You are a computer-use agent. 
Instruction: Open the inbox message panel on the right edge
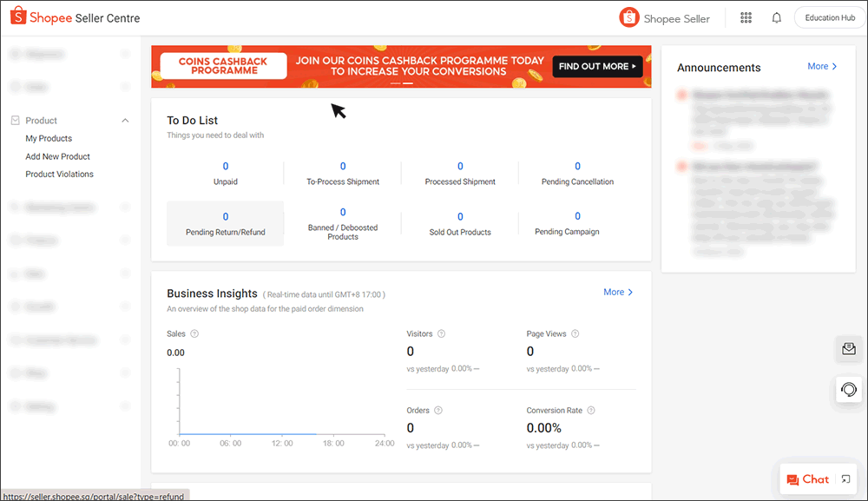coord(848,349)
